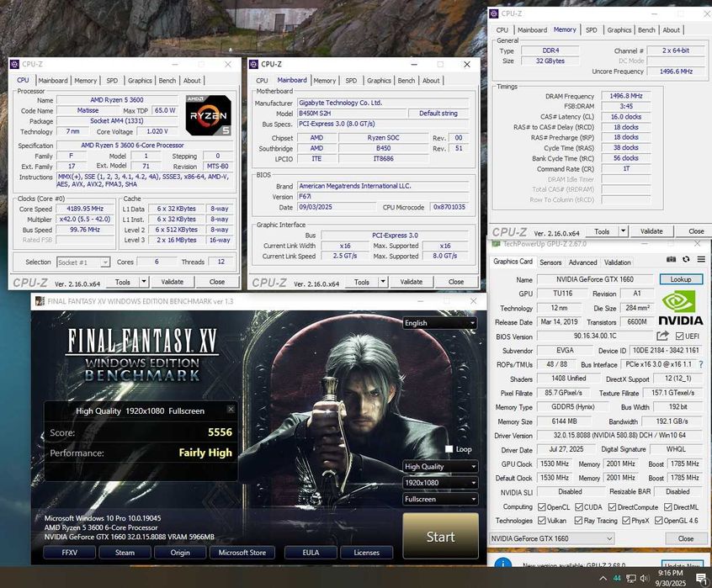The height and width of the screenshot is (588, 712).
Task: Click the Ryzen 5 logo in CPU-Z
Action: pyautogui.click(x=209, y=115)
